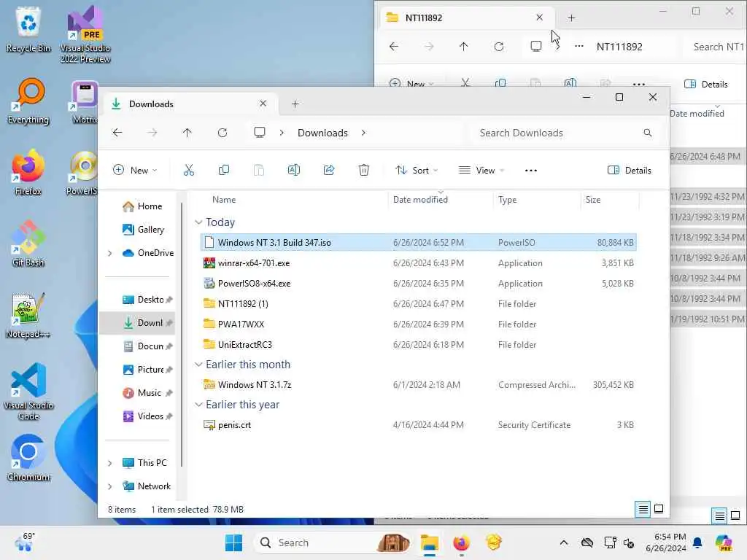Click Downloads breadcrumb in address bar
The image size is (747, 560).
coord(322,133)
